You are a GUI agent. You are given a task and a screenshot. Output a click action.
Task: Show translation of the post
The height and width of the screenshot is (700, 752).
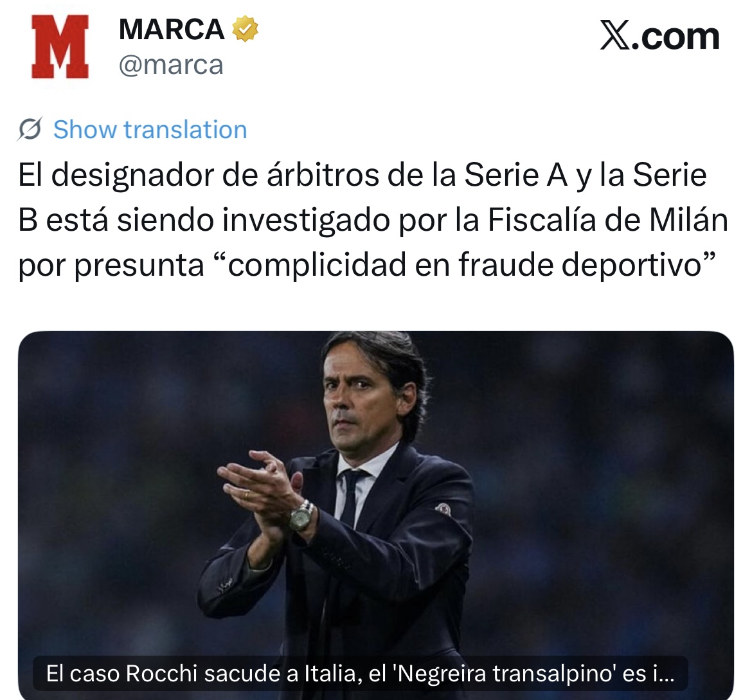pos(150,130)
